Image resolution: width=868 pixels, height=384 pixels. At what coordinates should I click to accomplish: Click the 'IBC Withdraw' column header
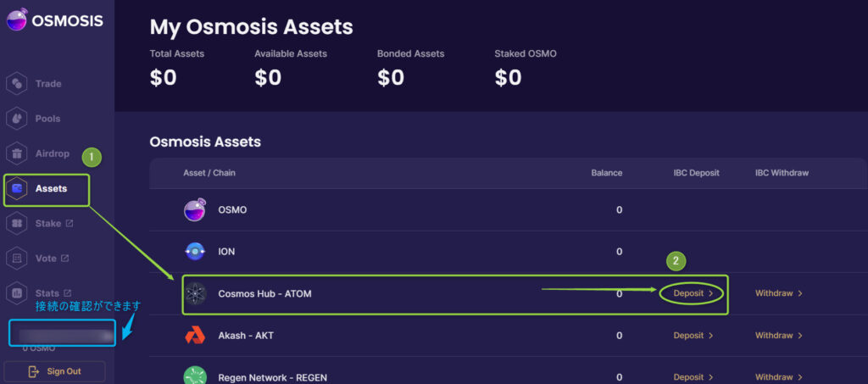click(782, 173)
